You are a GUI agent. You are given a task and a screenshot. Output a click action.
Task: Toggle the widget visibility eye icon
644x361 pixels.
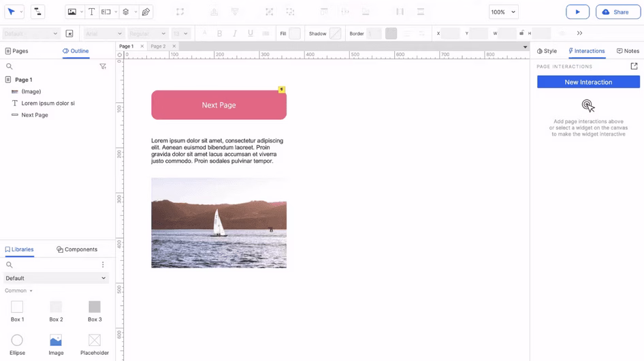coord(562,33)
